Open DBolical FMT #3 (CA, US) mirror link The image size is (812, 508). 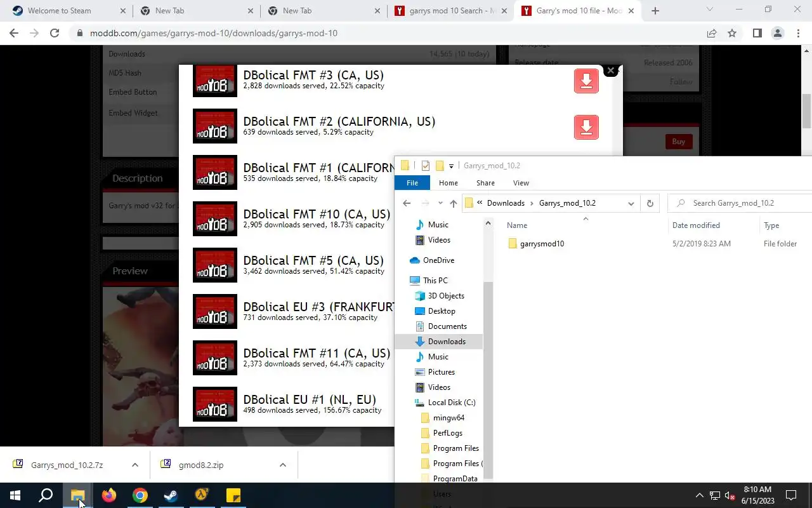(x=313, y=75)
